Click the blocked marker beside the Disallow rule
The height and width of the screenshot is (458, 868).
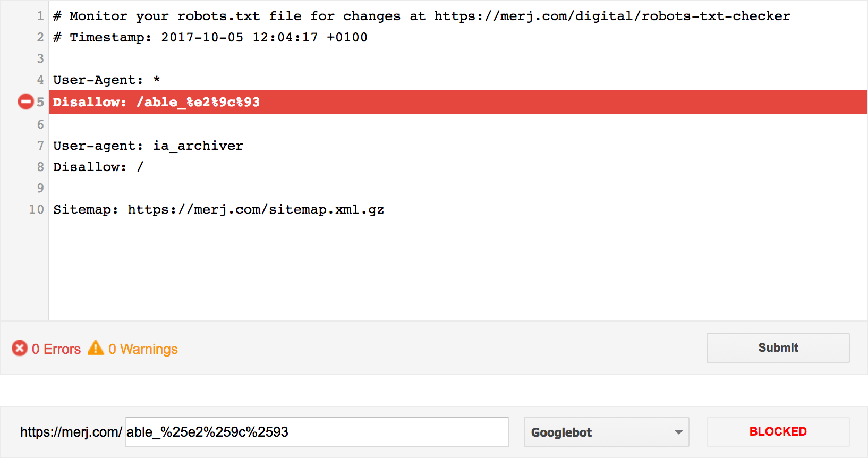click(x=25, y=101)
